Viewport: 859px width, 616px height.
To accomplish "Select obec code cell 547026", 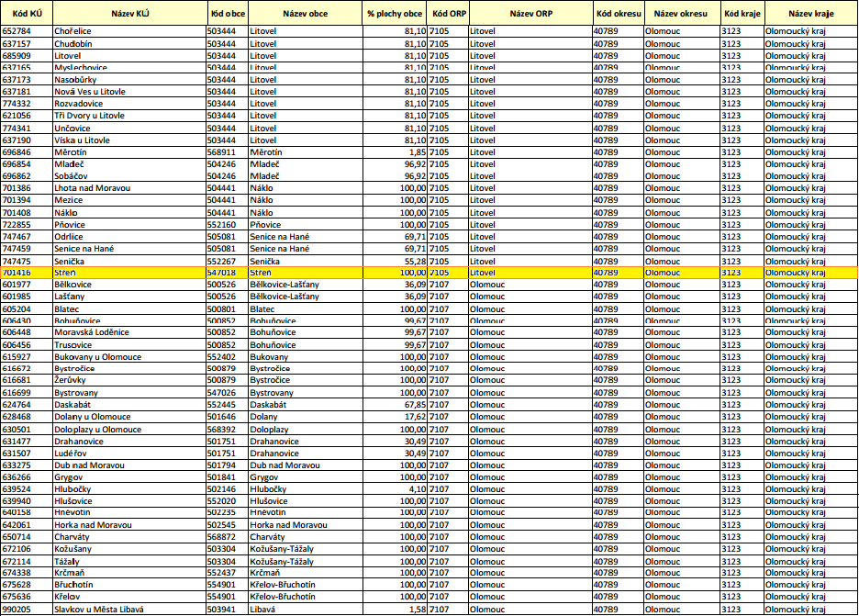I will [x=228, y=393].
